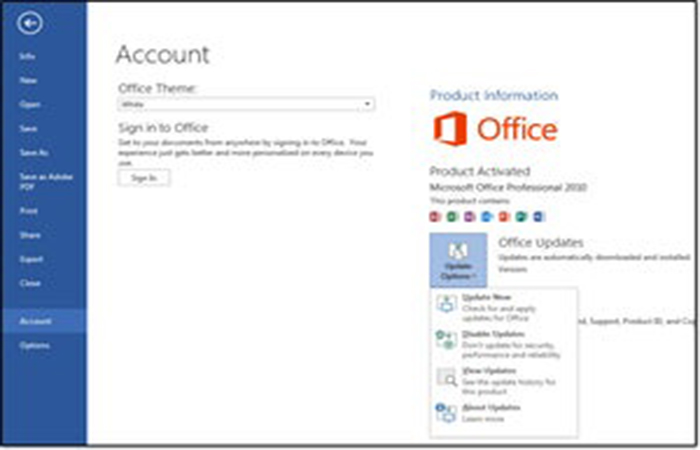This screenshot has height=450, width=700.
Task: Click the Sign In button
Action: (144, 178)
